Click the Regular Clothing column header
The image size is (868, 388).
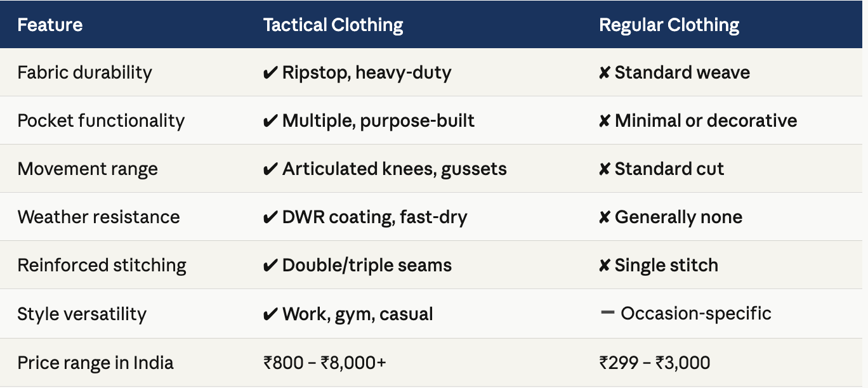click(x=669, y=25)
